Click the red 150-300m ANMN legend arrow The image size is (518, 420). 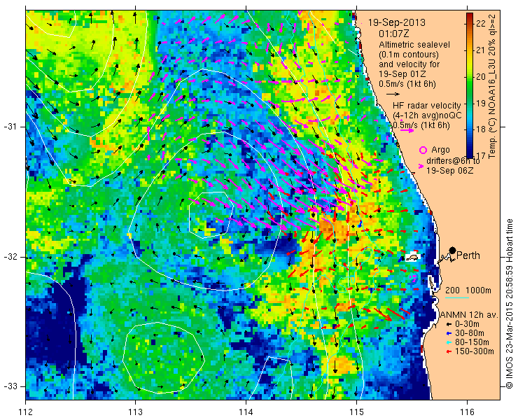pyautogui.click(x=448, y=351)
